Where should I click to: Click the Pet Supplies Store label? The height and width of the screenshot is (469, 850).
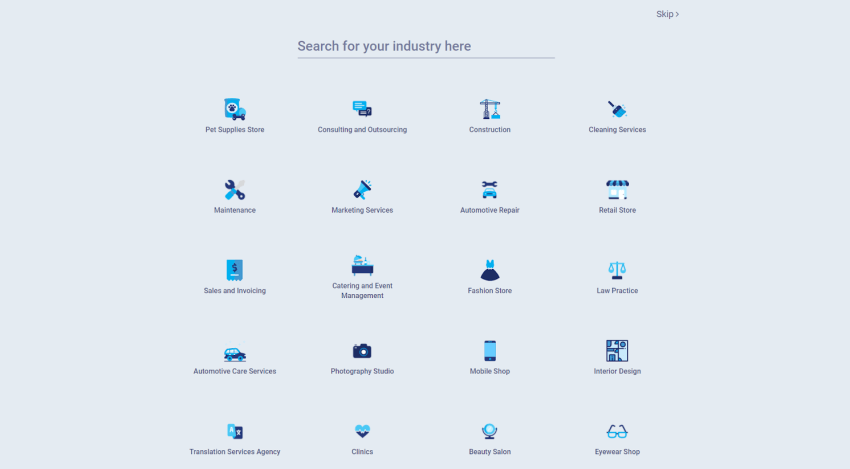tap(235, 130)
